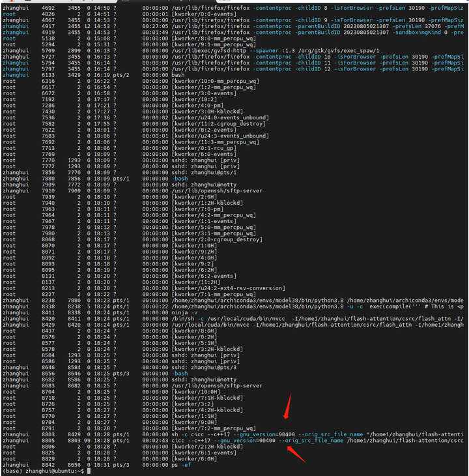
Task: Click the CPU time value "00:01:49"
Action: click(x=155, y=32)
